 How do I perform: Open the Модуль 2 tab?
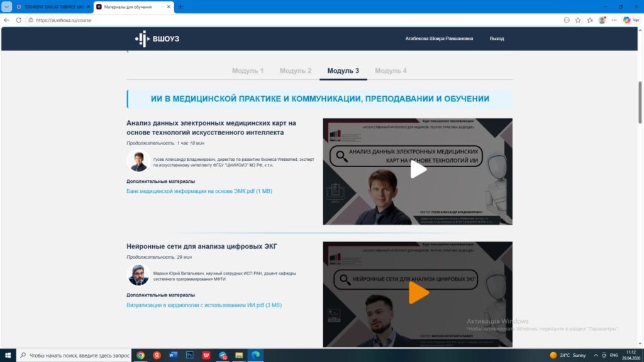296,71
